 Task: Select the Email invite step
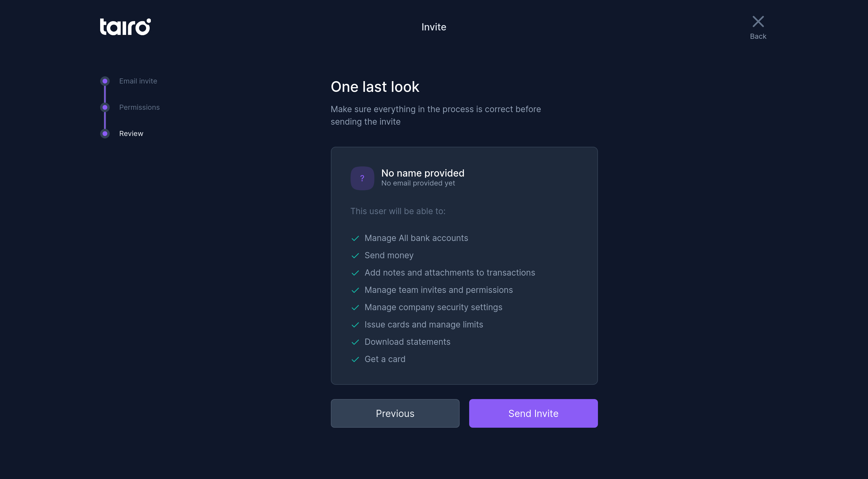[138, 81]
